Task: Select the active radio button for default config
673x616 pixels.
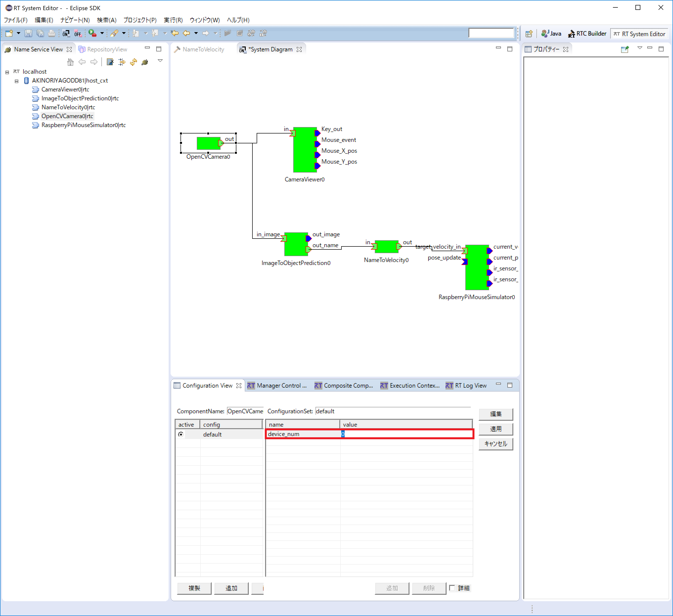Action: 180,434
